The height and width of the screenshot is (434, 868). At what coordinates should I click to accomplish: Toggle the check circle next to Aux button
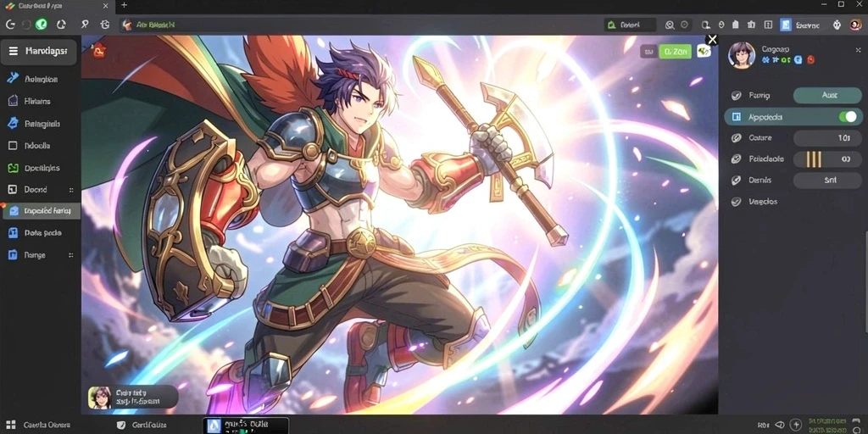click(737, 96)
